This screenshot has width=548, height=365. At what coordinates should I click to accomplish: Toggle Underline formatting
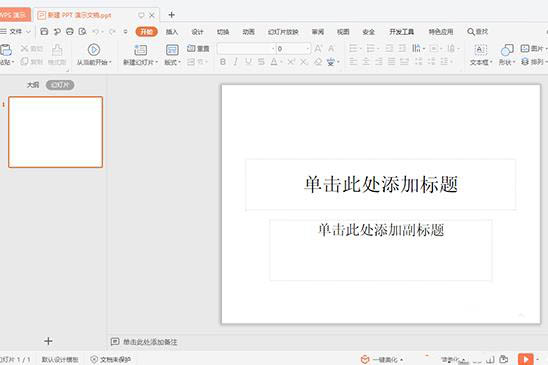[248, 62]
